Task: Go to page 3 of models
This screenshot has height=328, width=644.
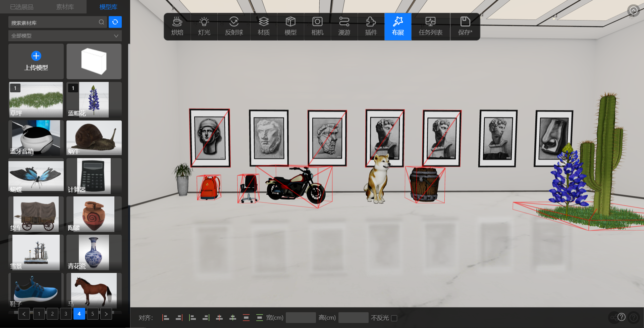Action: pyautogui.click(x=66, y=314)
